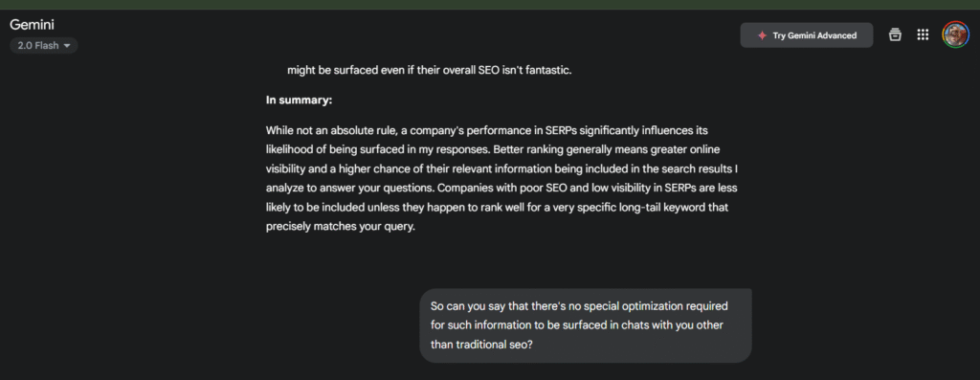Click 'than traditional seo?' line in bubble
The height and width of the screenshot is (380, 980).
tap(481, 345)
